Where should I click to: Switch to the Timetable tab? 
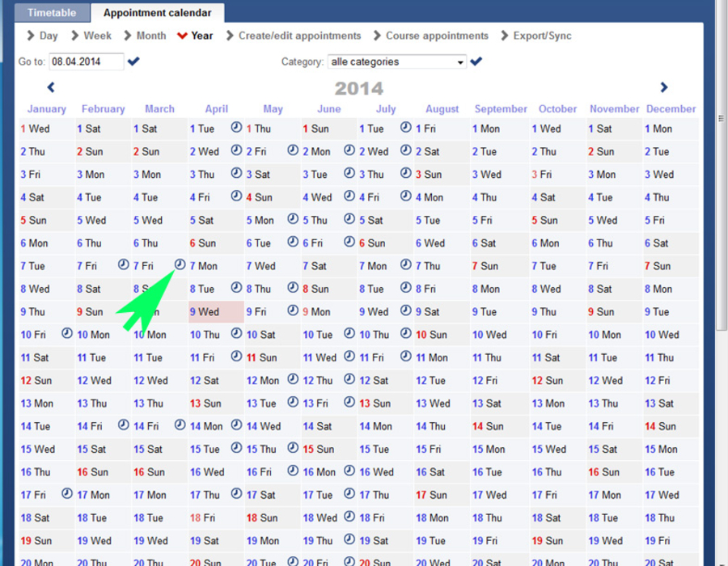(52, 12)
